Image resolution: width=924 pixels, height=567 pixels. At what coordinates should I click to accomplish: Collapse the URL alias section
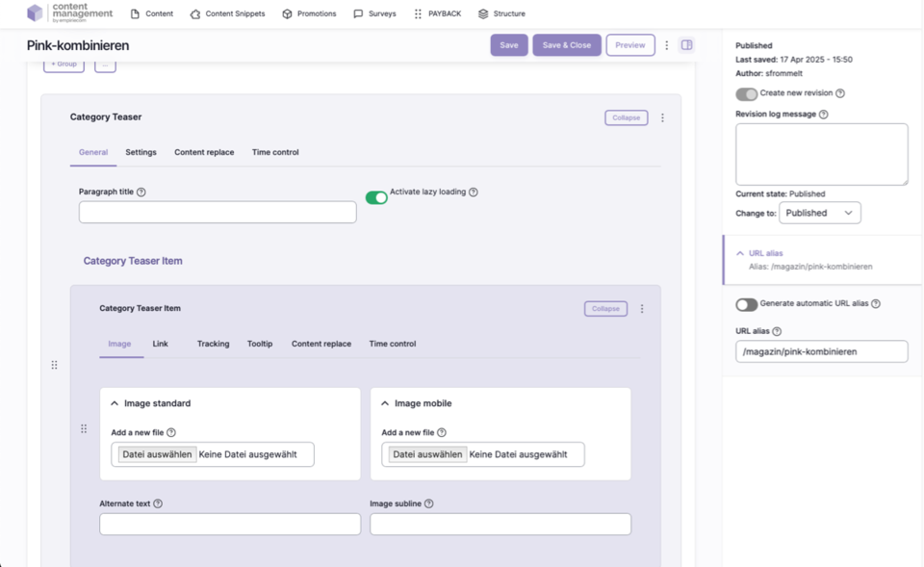tap(740, 253)
